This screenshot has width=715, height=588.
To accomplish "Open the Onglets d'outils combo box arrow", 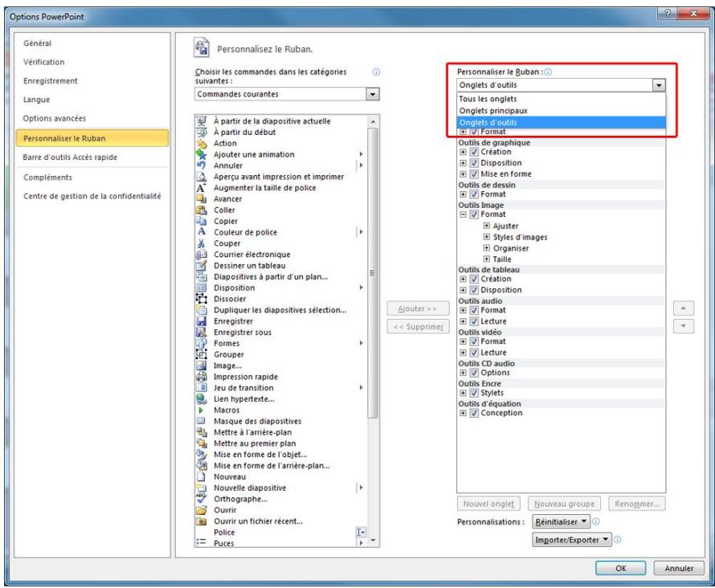I will coord(659,85).
